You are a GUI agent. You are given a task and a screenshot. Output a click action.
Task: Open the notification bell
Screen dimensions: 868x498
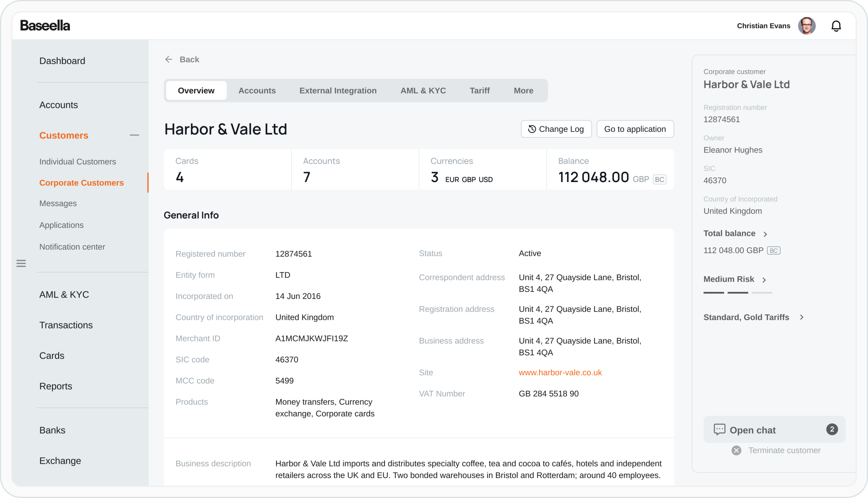836,26
